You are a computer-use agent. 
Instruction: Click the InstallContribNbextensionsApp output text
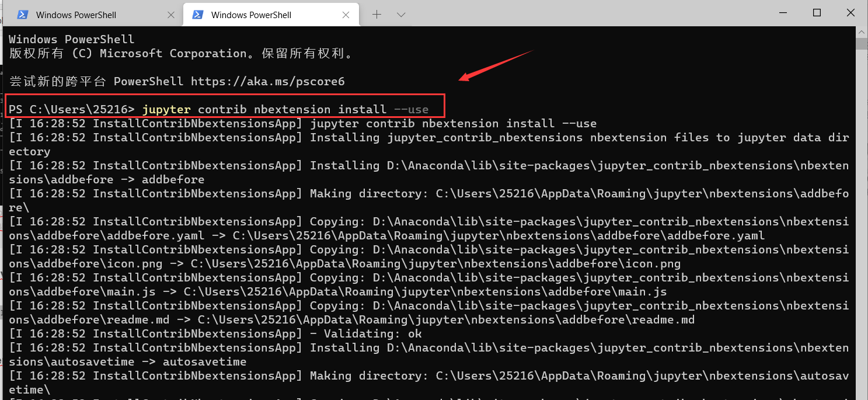tap(193, 123)
